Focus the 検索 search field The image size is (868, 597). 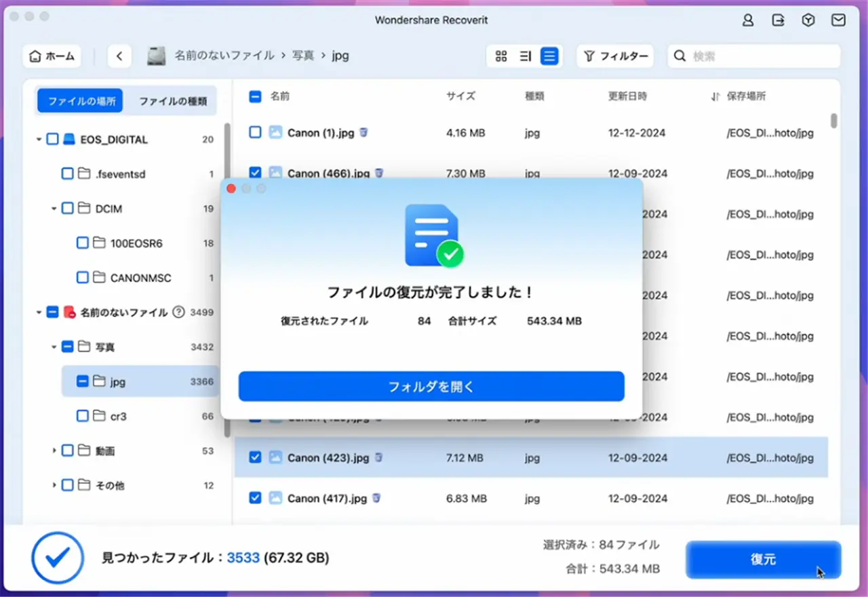pos(754,56)
